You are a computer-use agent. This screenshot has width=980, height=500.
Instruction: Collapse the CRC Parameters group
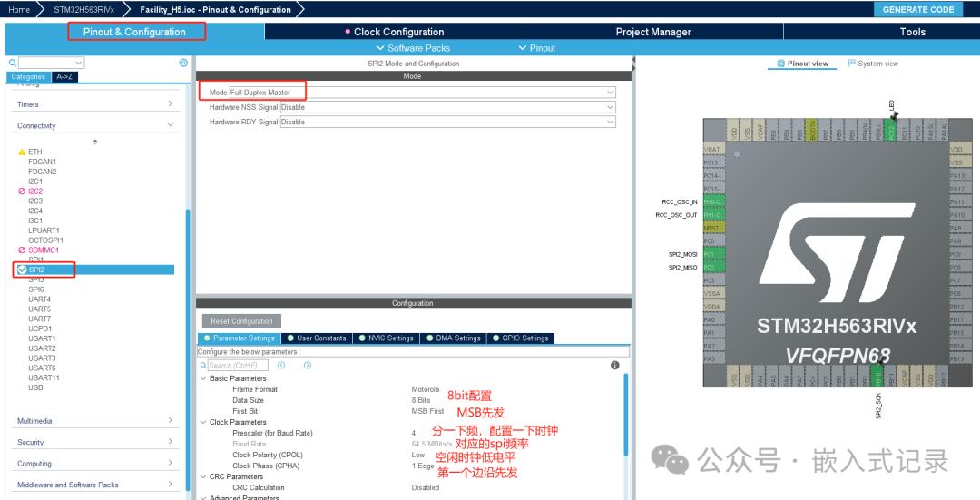tap(203, 477)
